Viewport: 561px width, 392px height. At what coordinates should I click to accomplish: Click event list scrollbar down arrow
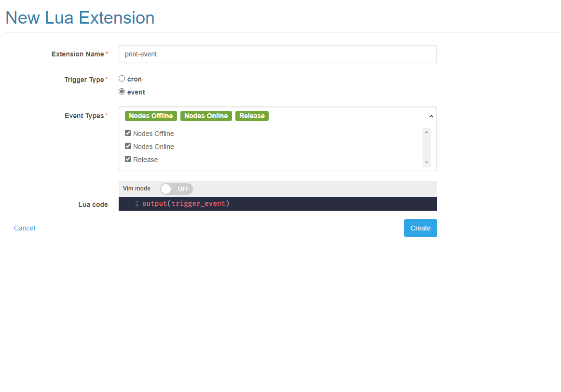426,162
